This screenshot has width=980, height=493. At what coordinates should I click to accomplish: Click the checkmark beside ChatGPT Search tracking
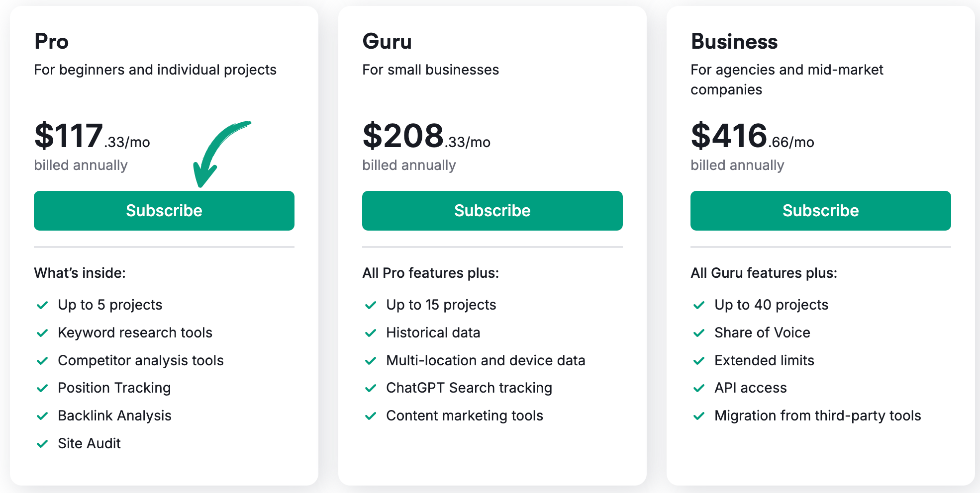click(371, 388)
